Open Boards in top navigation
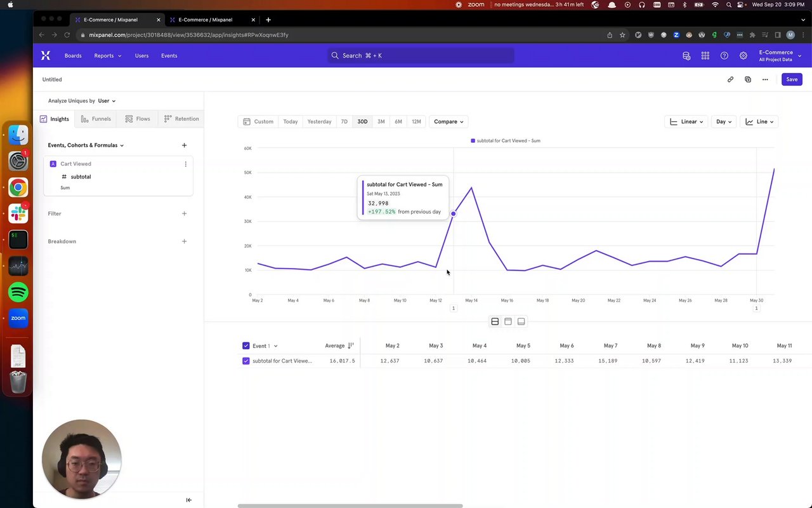Viewport: 812px width, 508px height. [x=73, y=56]
